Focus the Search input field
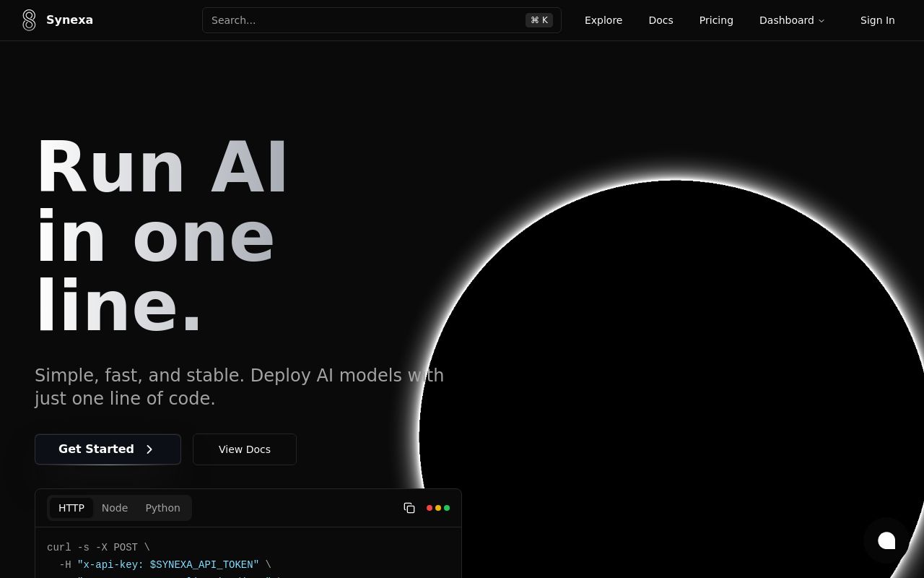Screen dimensions: 924x578 pyautogui.click(x=382, y=20)
